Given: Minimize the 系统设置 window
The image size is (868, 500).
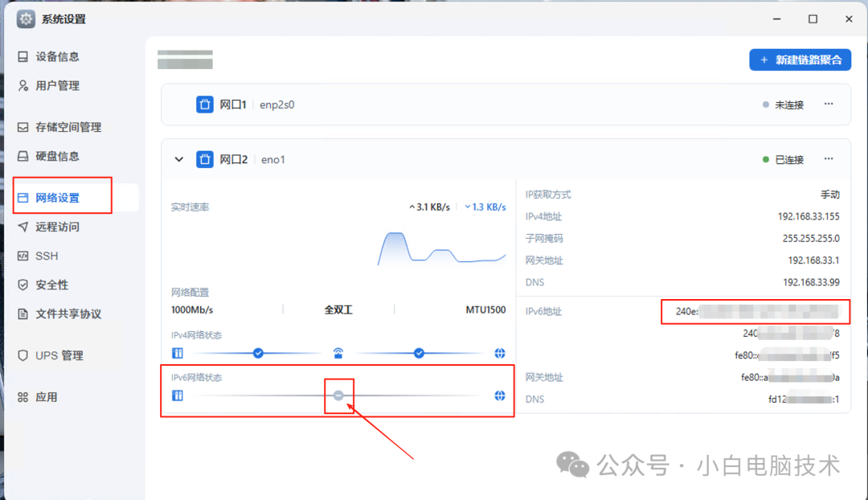Looking at the screenshot, I should click(776, 18).
